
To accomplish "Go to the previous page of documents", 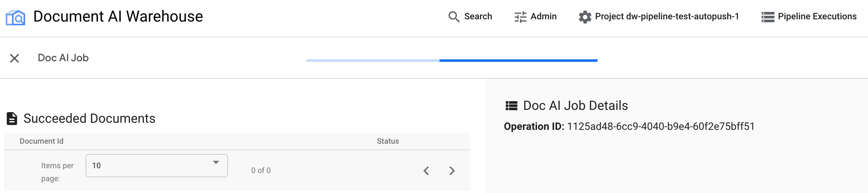I will tap(426, 171).
